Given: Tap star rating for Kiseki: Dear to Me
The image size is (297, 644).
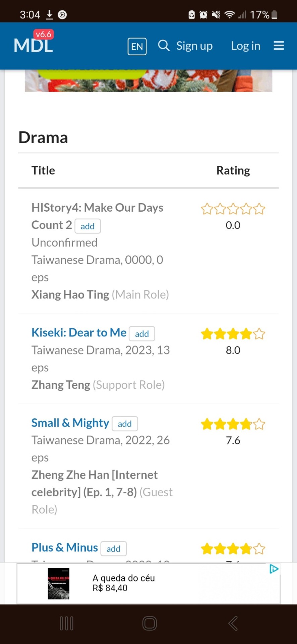Looking at the screenshot, I should click(x=233, y=334).
